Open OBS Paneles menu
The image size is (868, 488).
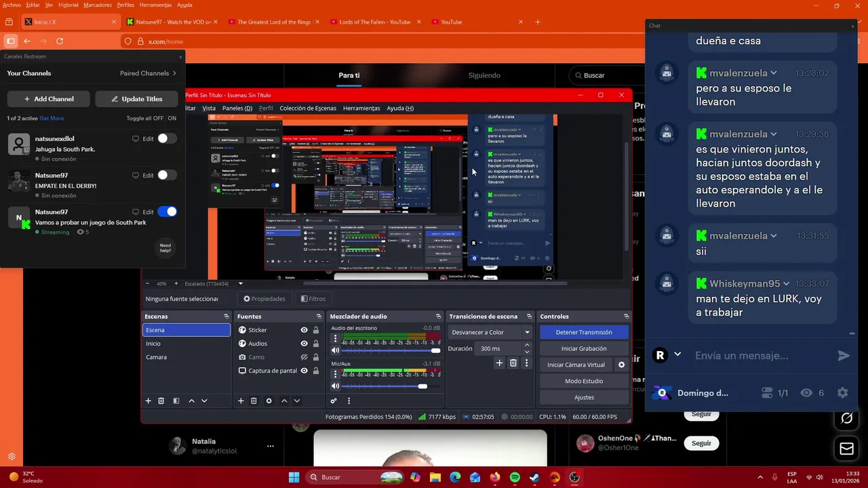point(237,108)
